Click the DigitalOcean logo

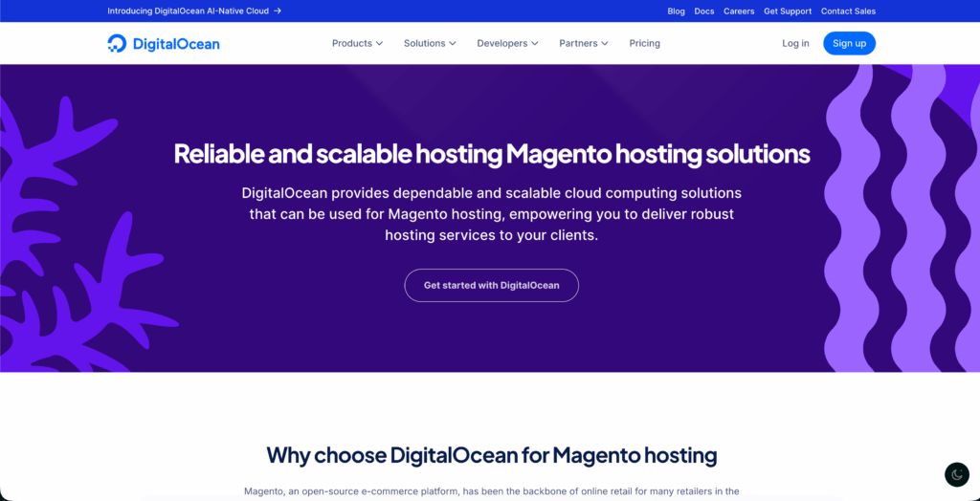(163, 43)
